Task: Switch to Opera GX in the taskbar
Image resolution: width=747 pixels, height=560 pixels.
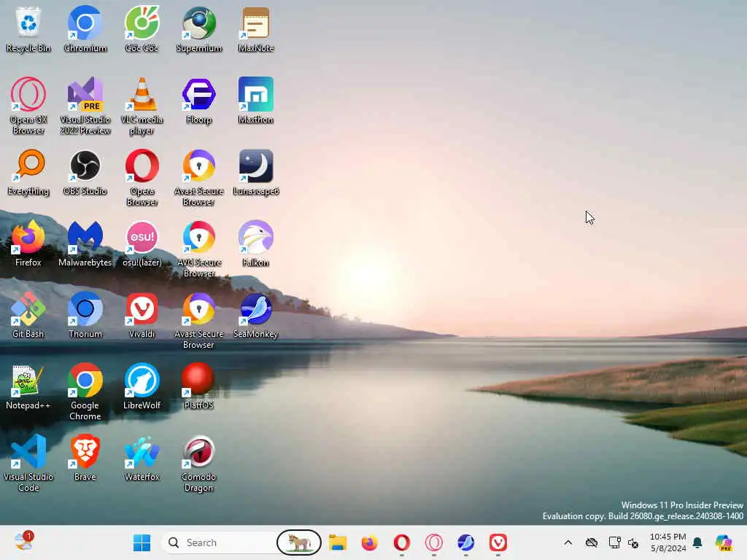Action: pos(433,542)
